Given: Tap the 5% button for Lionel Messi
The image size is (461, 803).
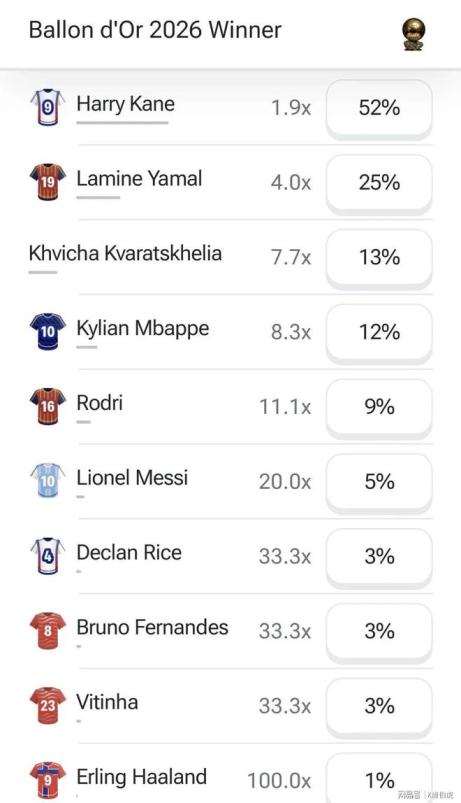Looking at the screenshot, I should [379, 482].
